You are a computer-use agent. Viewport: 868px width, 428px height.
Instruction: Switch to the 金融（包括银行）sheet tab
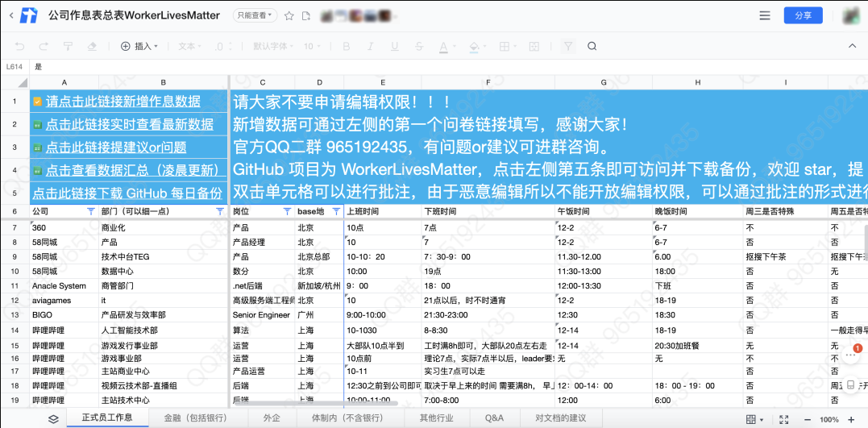(x=198, y=418)
